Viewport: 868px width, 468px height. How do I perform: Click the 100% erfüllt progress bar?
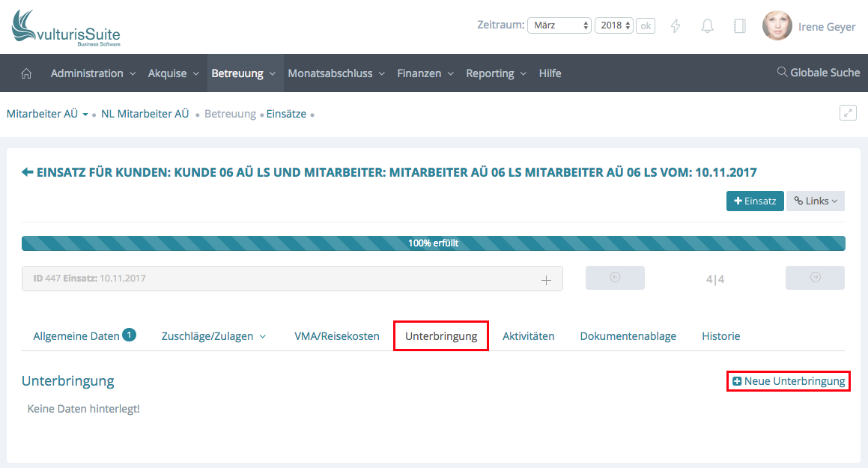433,243
